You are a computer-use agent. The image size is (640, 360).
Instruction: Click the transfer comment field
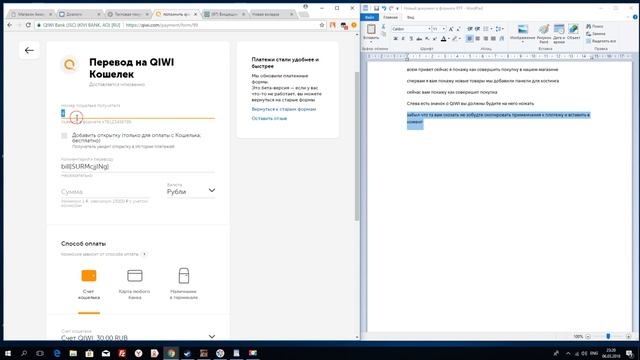coord(138,167)
